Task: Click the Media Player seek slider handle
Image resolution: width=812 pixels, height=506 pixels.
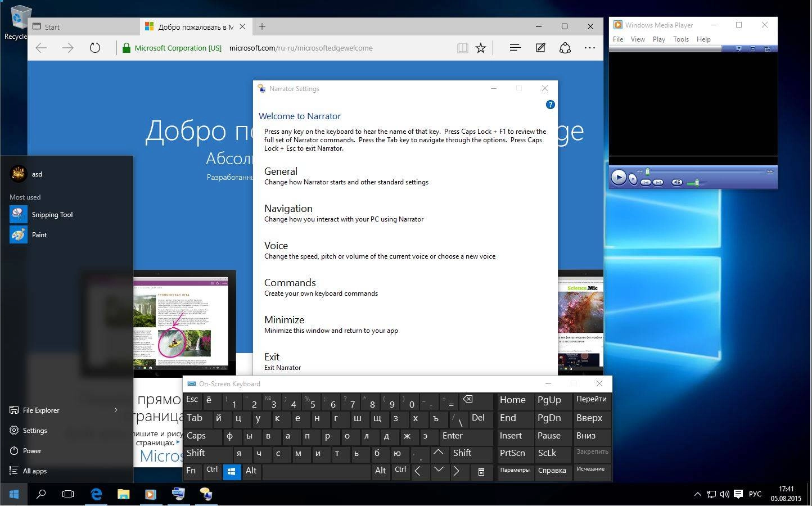Action: tap(647, 171)
